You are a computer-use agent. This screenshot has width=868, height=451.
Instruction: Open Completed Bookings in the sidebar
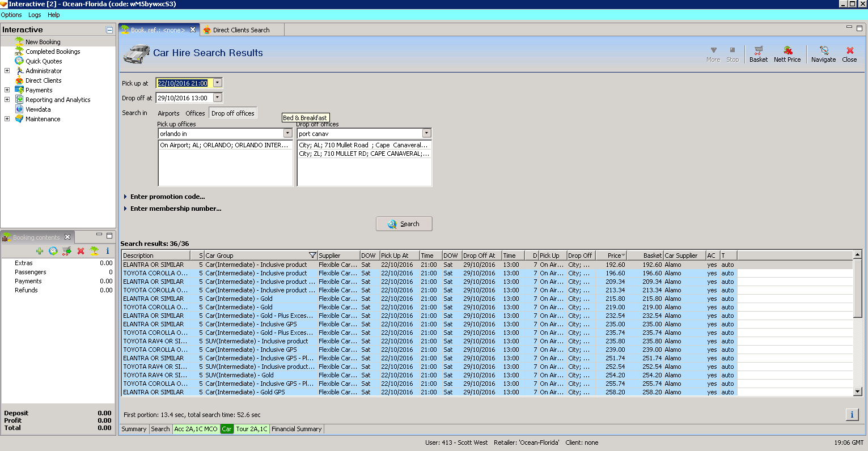53,52
